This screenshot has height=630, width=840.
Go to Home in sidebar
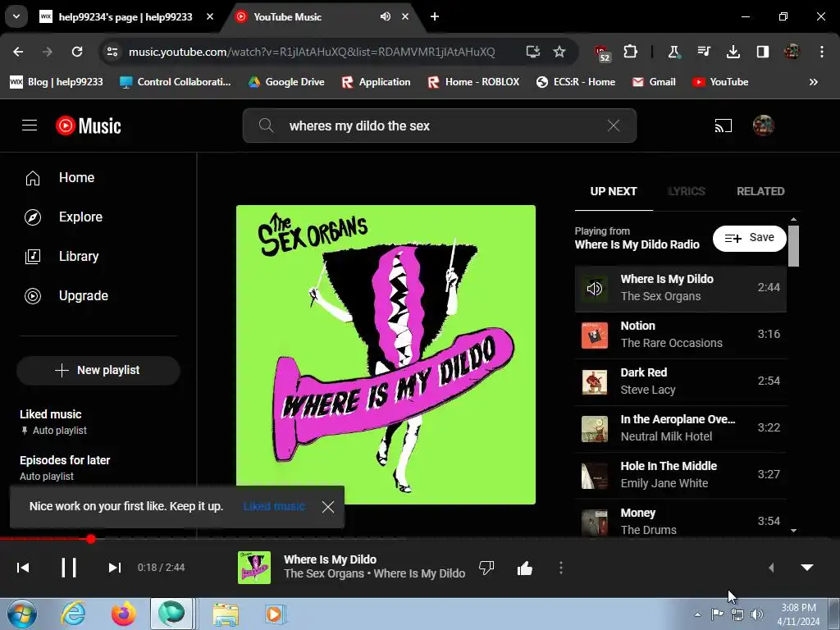(x=60, y=178)
